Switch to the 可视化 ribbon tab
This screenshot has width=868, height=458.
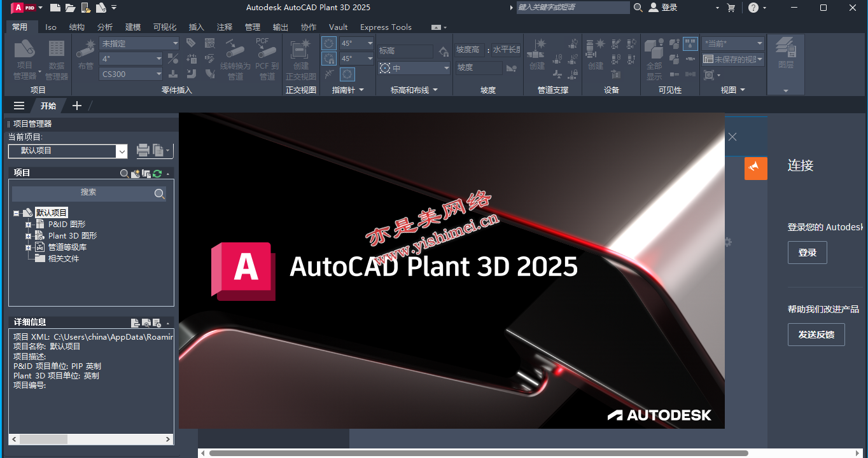165,27
